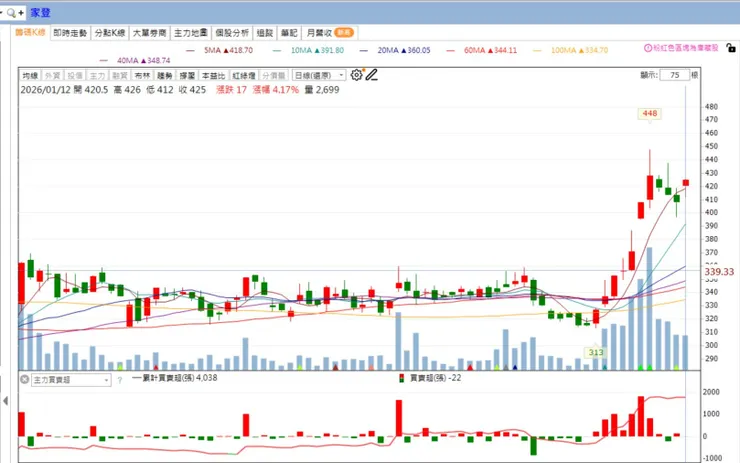The width and height of the screenshot is (740, 463).
Task: Click the 家登 stock name
Action: tap(41, 13)
